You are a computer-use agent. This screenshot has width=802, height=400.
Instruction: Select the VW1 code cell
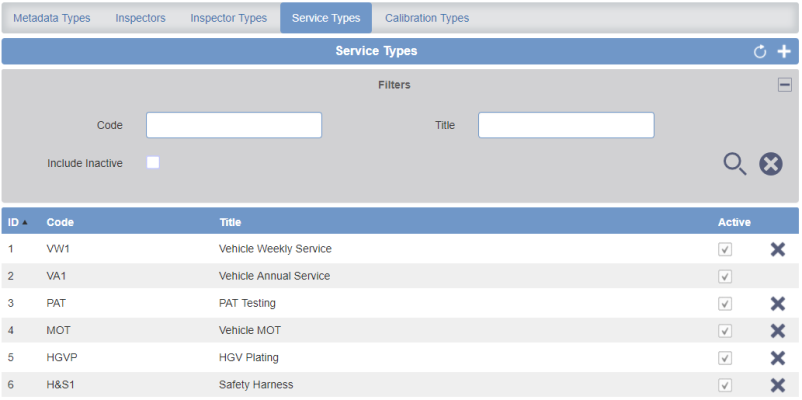[57, 249]
